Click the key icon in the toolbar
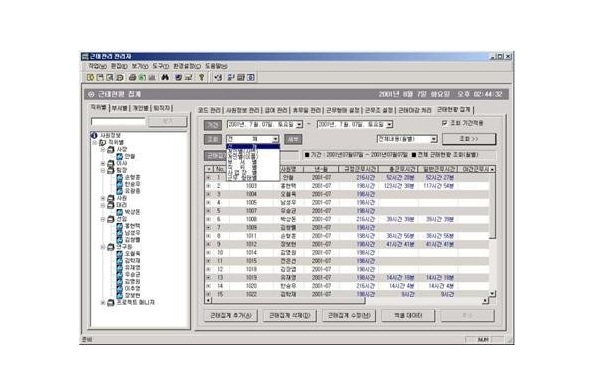The width and height of the screenshot is (600, 377). pos(201,77)
